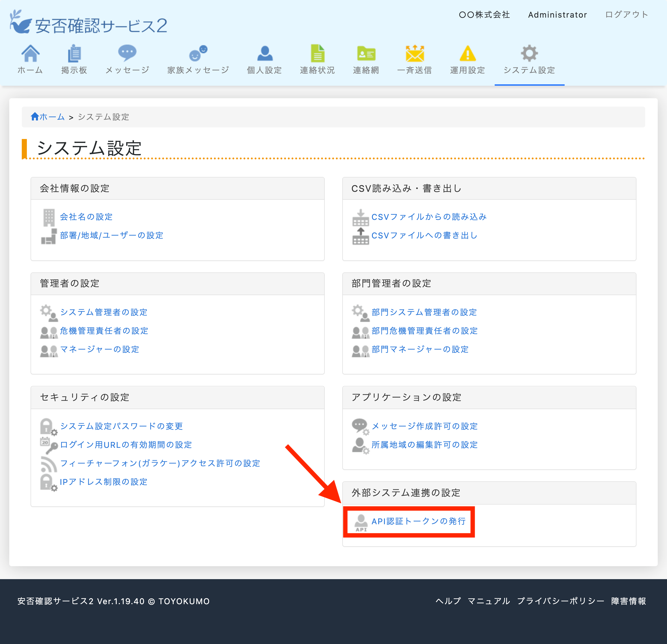The image size is (667, 644).
Task: Click the API icon beside token issuance link
Action: coord(361,522)
